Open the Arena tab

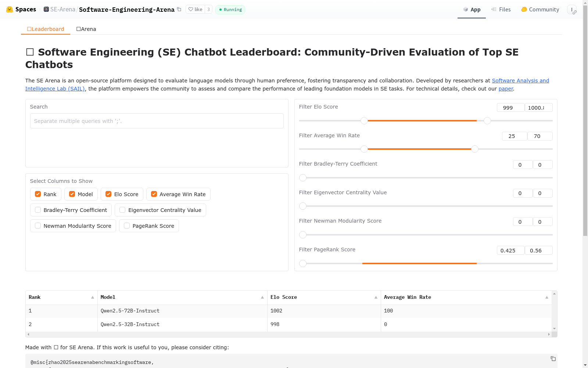86,29
